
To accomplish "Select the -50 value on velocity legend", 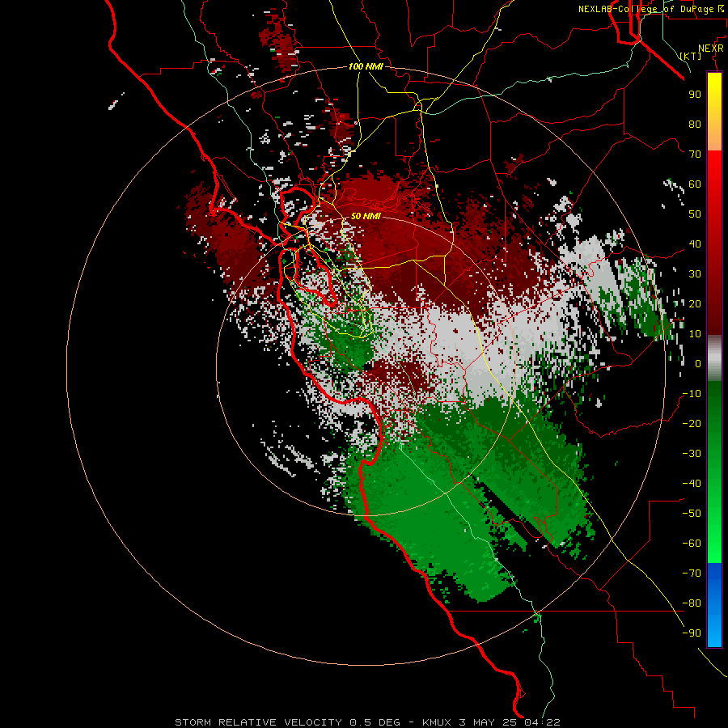I will coord(692,514).
